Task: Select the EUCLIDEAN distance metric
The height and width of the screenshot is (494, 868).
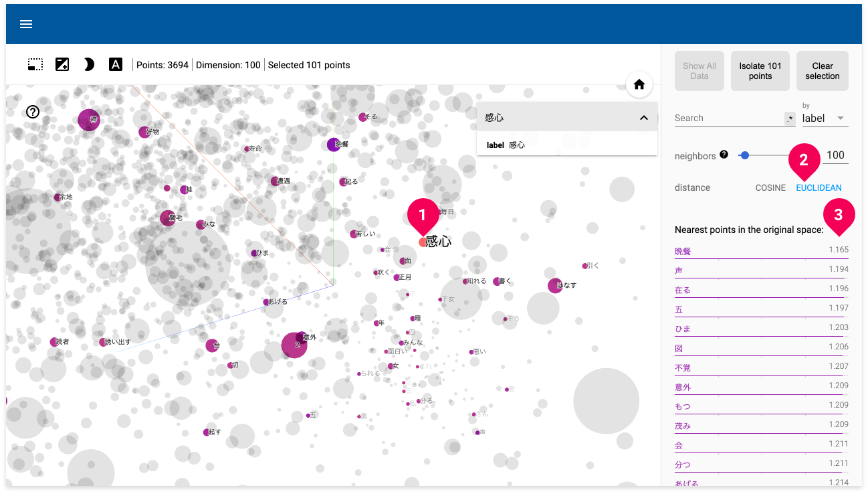Action: click(x=819, y=188)
